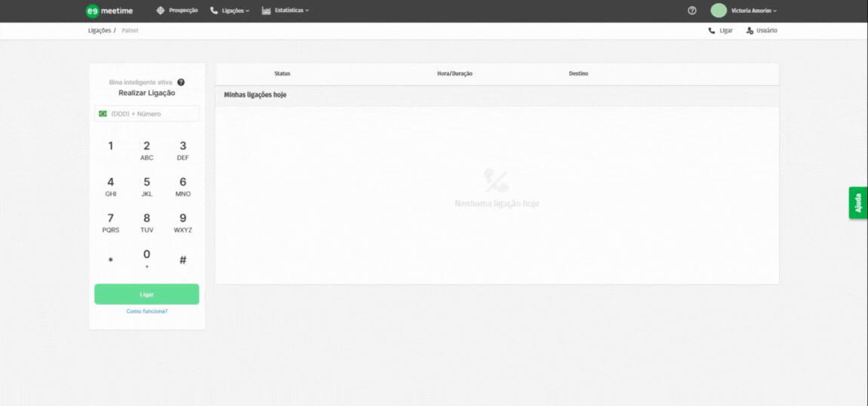Open the green Ajuda side tab
Screen dimensions: 868x406
tap(858, 203)
